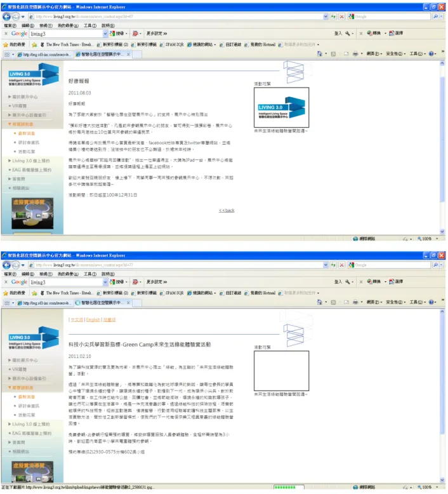Viewport: 448px width, 494px height.
Task: Open the 網頁(P) dropdown in the 2011.08.03 window
Action: pyautogui.click(x=374, y=54)
